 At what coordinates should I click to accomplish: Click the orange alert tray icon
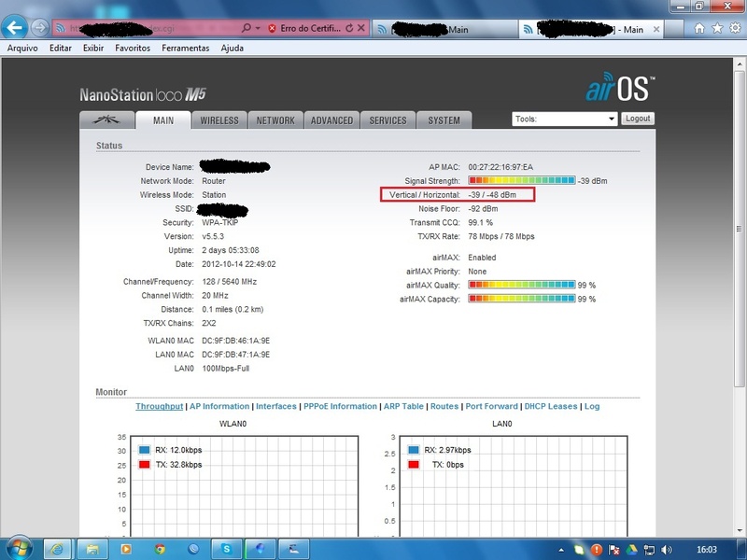click(597, 550)
